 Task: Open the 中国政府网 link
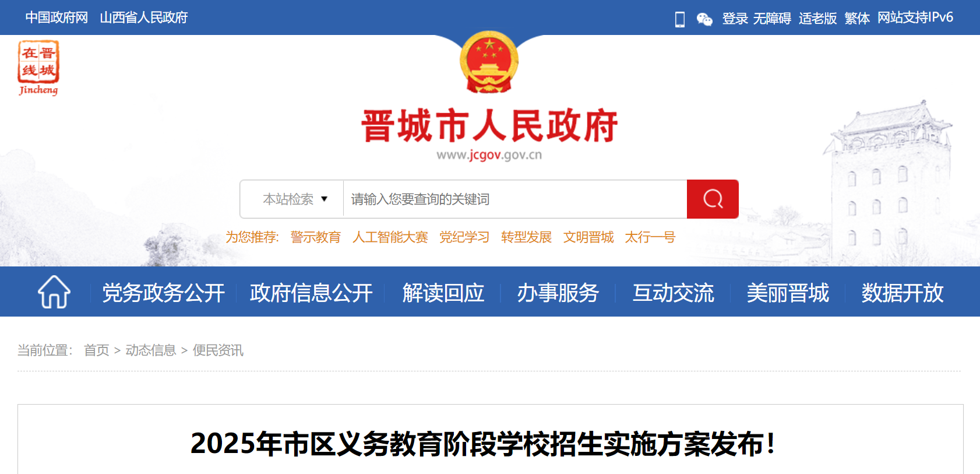[57, 17]
